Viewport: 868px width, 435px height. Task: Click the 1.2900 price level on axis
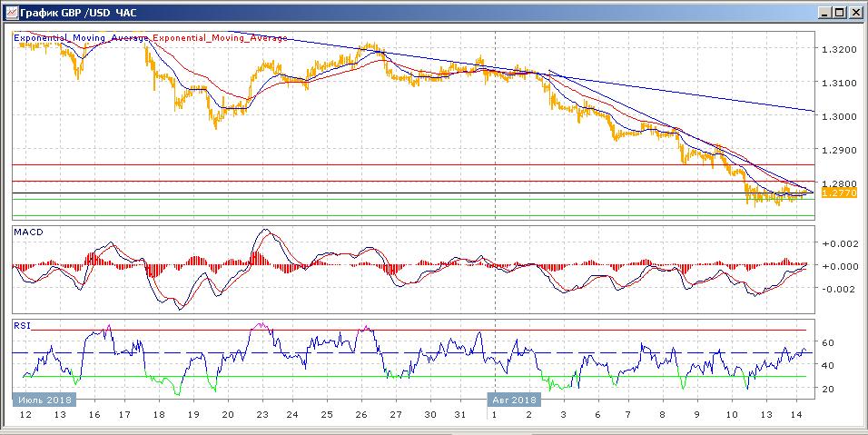pos(838,149)
